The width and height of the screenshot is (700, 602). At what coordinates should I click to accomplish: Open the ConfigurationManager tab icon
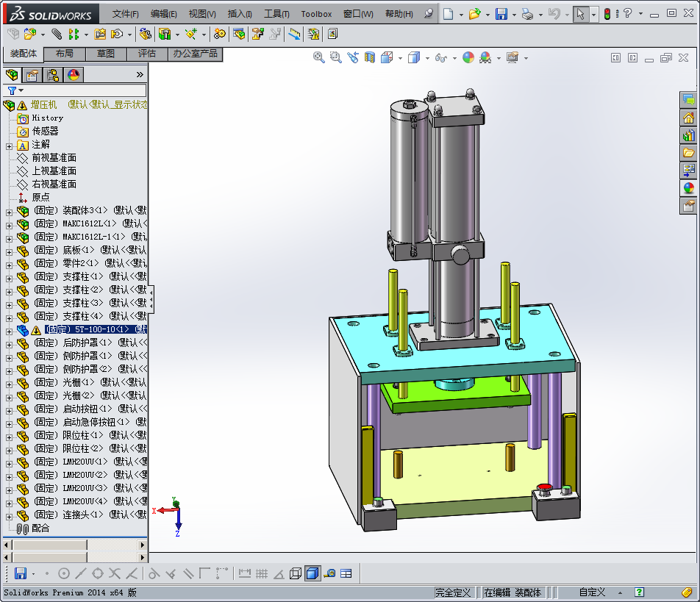[x=53, y=75]
